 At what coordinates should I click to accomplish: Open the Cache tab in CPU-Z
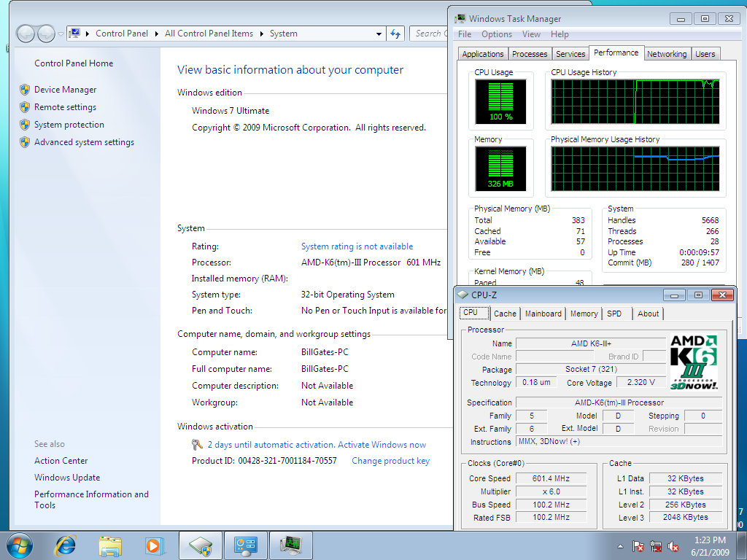pos(505,314)
